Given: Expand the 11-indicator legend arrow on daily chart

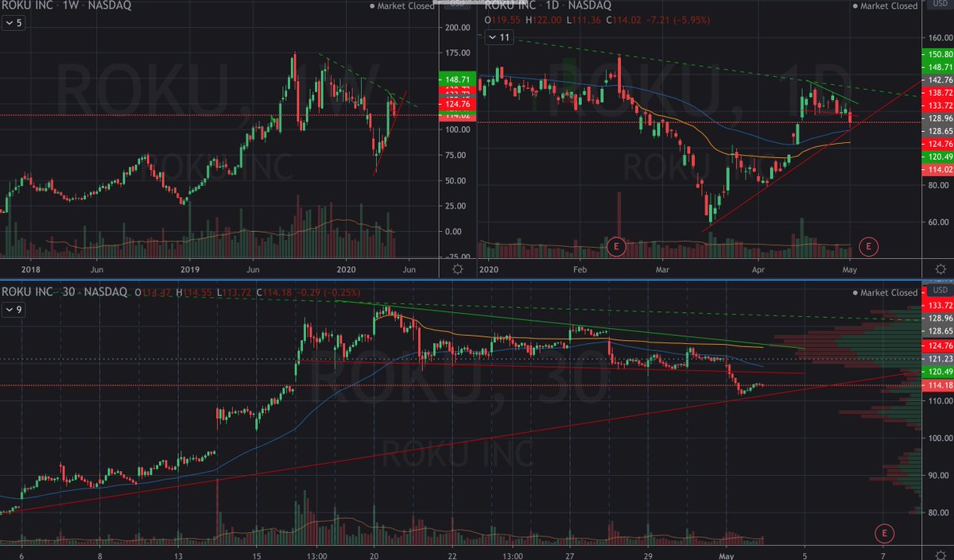Looking at the screenshot, I should point(494,37).
